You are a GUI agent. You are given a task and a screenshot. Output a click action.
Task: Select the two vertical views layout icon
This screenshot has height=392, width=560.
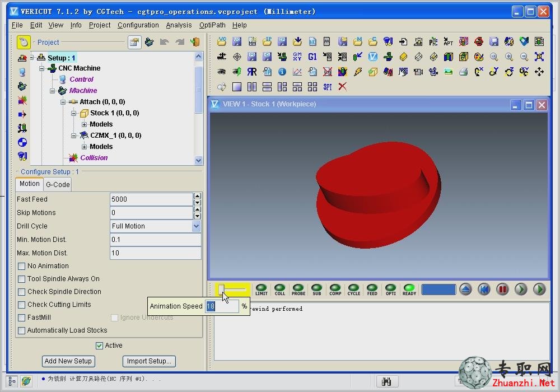pos(252,86)
